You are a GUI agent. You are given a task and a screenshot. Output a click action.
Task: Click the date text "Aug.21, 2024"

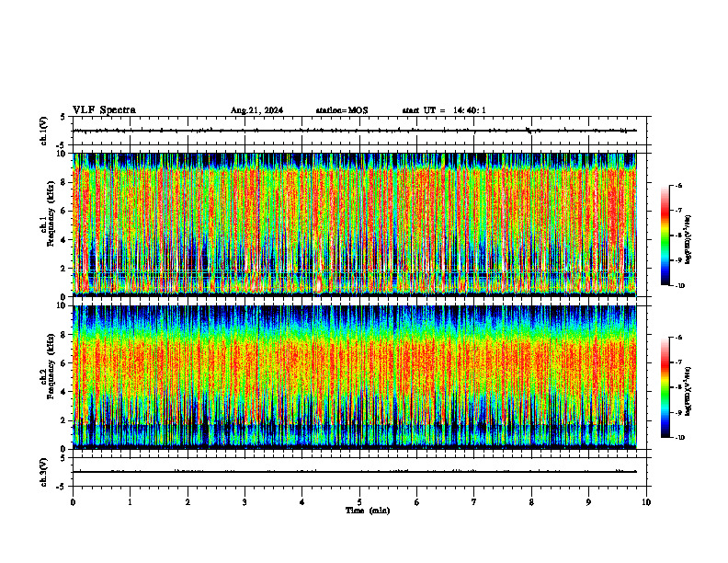click(x=256, y=110)
